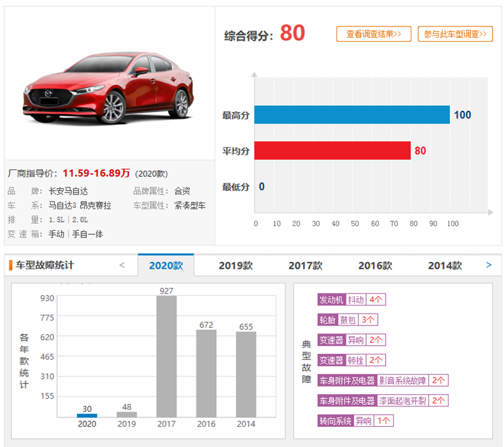
Task: Click the 参与此车型调查>> button
Action: (x=455, y=34)
